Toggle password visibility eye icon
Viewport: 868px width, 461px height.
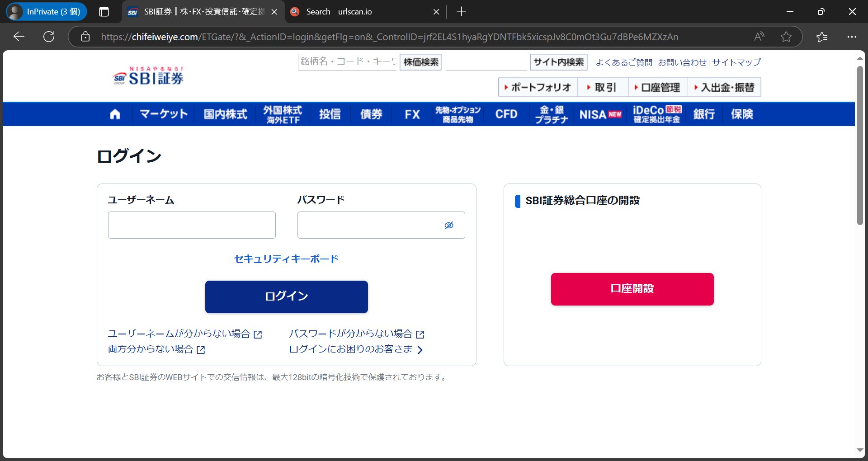click(448, 225)
